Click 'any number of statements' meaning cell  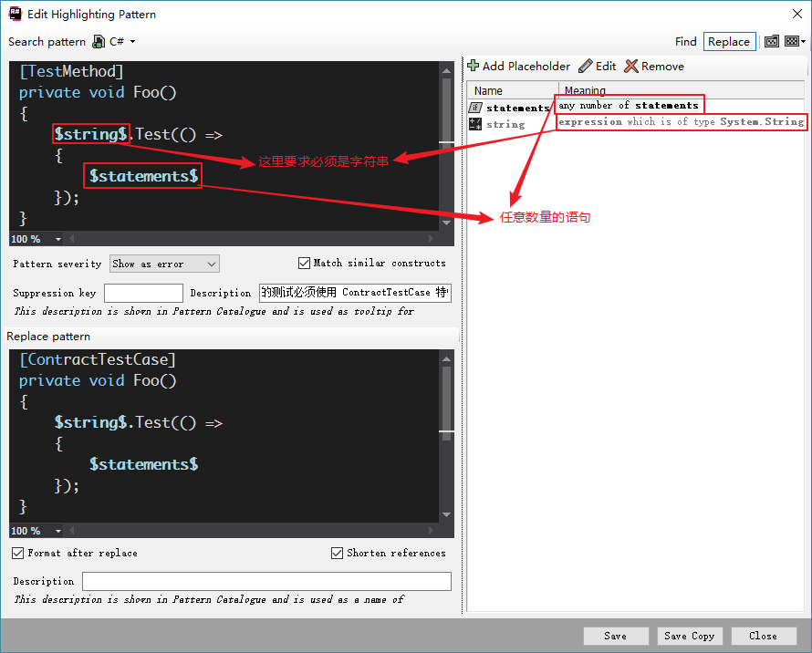pos(629,105)
